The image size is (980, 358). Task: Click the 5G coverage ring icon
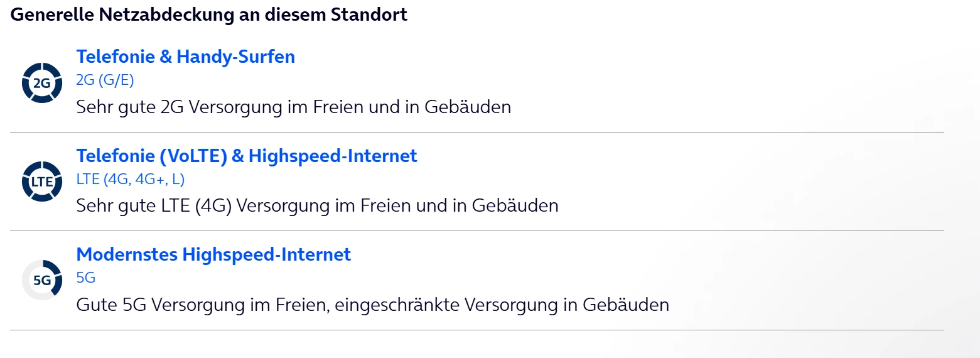[41, 280]
